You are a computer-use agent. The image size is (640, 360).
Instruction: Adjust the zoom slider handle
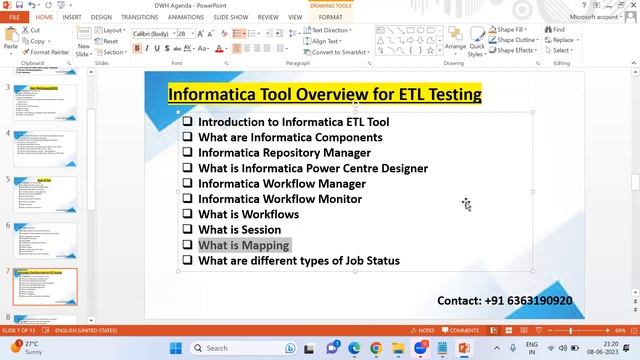(571, 330)
